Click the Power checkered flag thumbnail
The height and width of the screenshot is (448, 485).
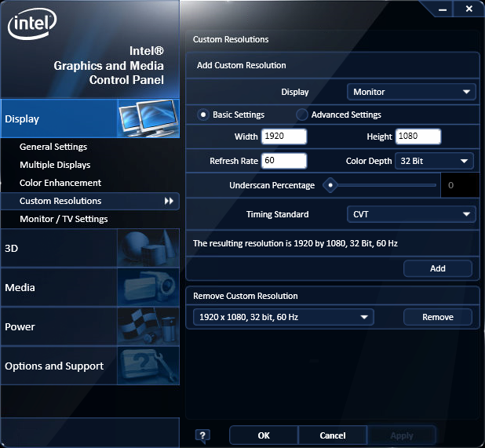(x=148, y=326)
